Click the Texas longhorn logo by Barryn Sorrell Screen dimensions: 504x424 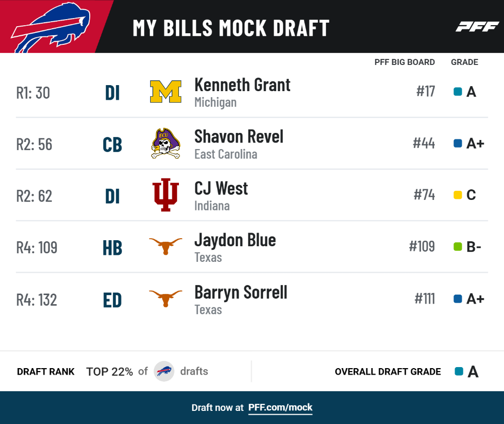click(x=165, y=299)
